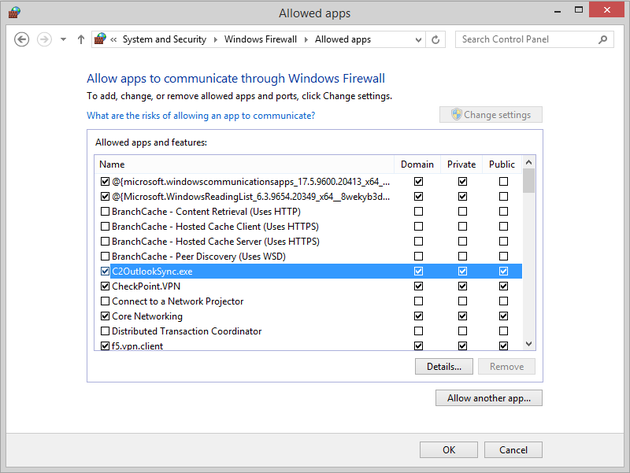Image resolution: width=630 pixels, height=473 pixels.
Task: Select BranchCache - Hosted Cache Client row text
Action: coord(215,227)
